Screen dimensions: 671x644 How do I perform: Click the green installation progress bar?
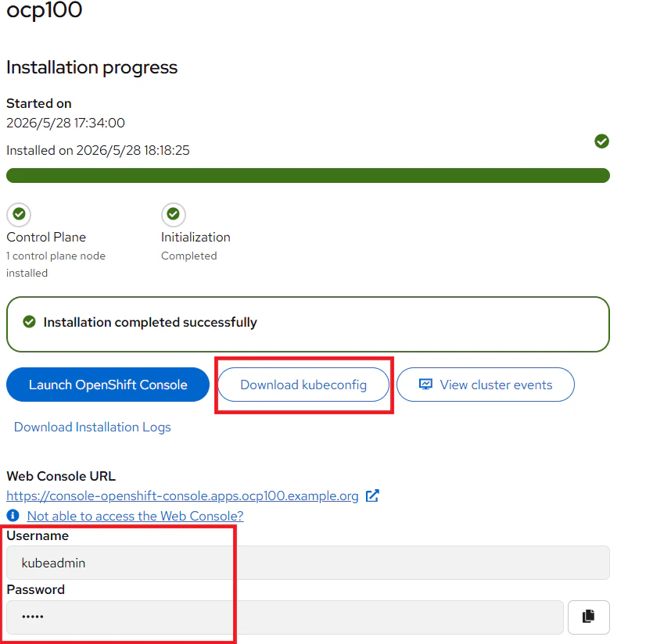coord(307,175)
